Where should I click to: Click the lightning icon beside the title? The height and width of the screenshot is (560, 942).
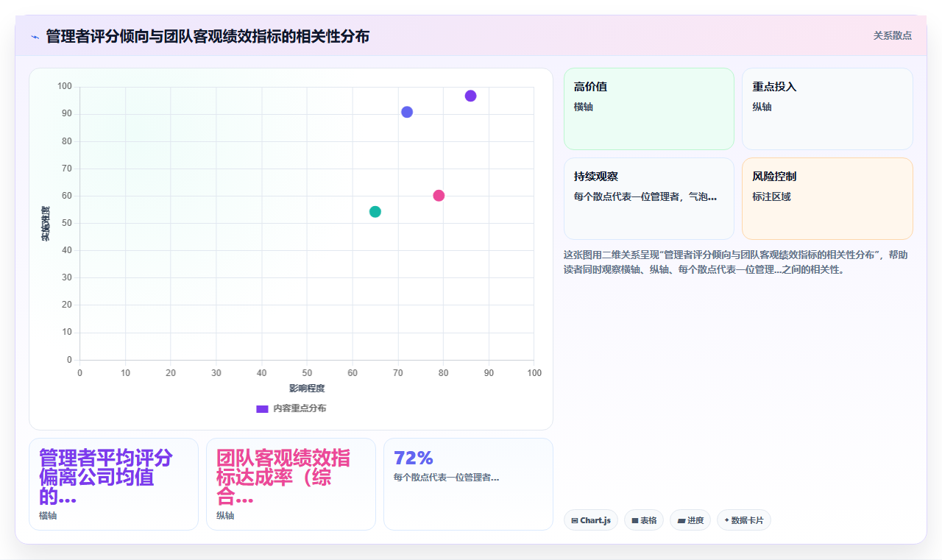point(35,36)
